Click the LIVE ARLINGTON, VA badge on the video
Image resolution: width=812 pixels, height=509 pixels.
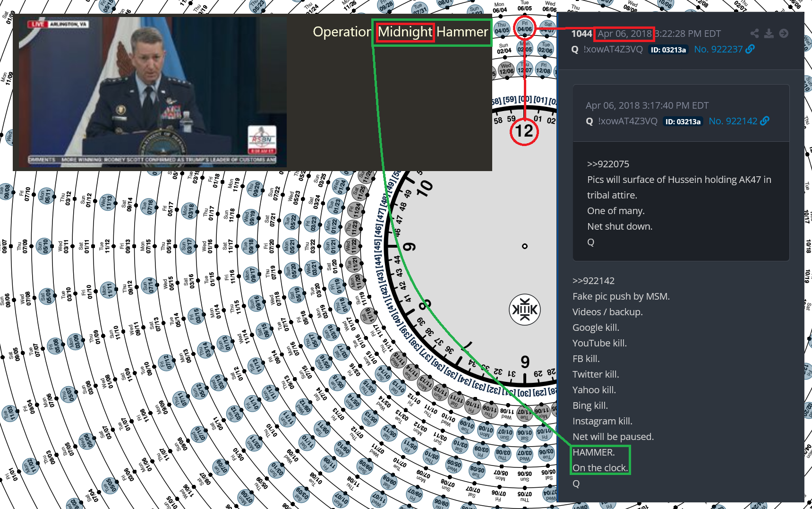point(59,24)
